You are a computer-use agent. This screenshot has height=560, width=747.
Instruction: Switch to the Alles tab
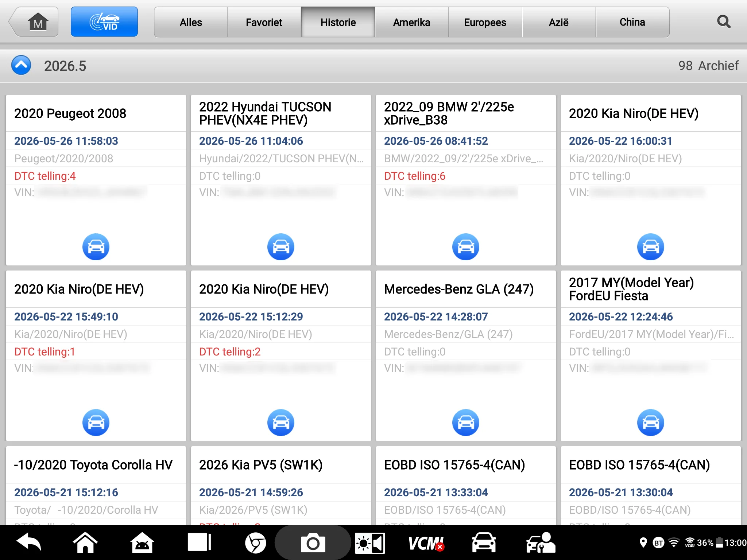(x=191, y=22)
